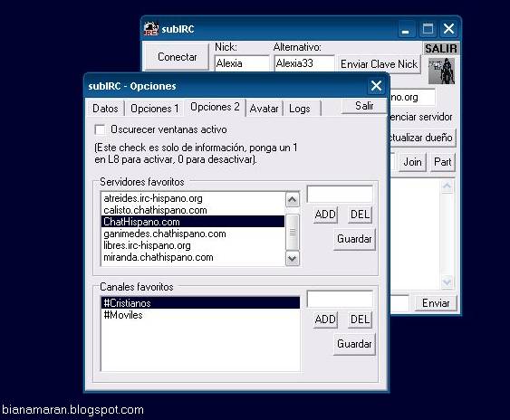The width and height of the screenshot is (510, 420).
Task: Minimize the subIRC main window
Action: point(406,29)
